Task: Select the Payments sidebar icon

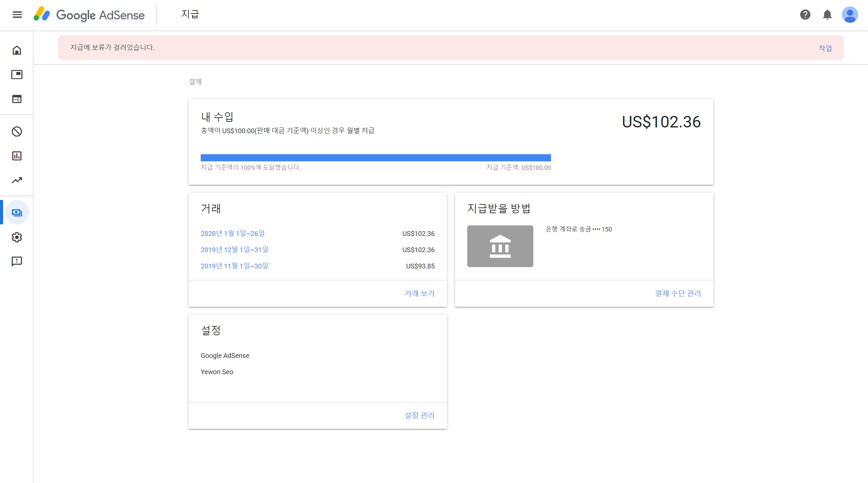Action: pyautogui.click(x=17, y=213)
